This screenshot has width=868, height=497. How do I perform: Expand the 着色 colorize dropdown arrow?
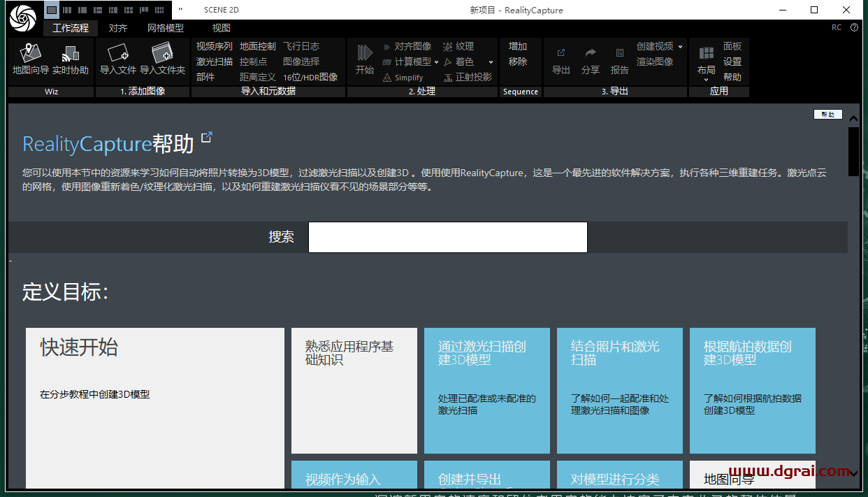pyautogui.click(x=491, y=62)
